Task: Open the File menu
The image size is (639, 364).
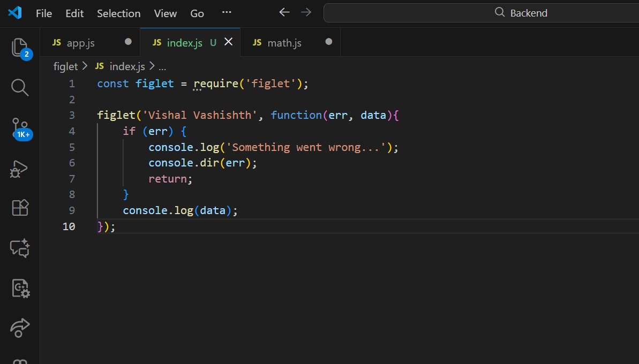Action: pyautogui.click(x=43, y=13)
